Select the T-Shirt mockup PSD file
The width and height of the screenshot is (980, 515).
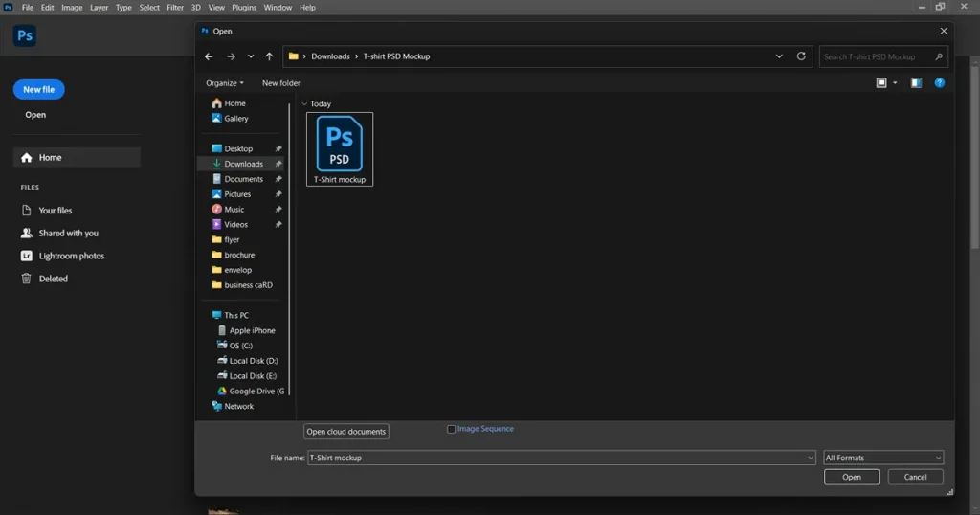tap(340, 149)
